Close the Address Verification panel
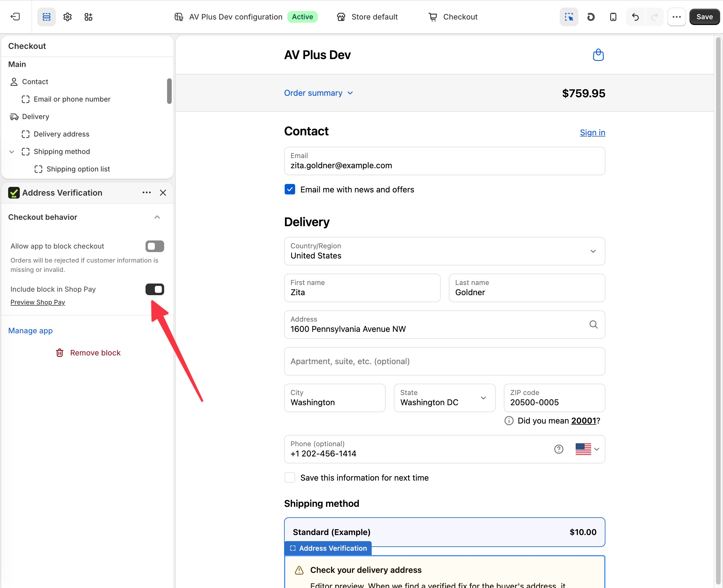The image size is (723, 588). tap(163, 192)
